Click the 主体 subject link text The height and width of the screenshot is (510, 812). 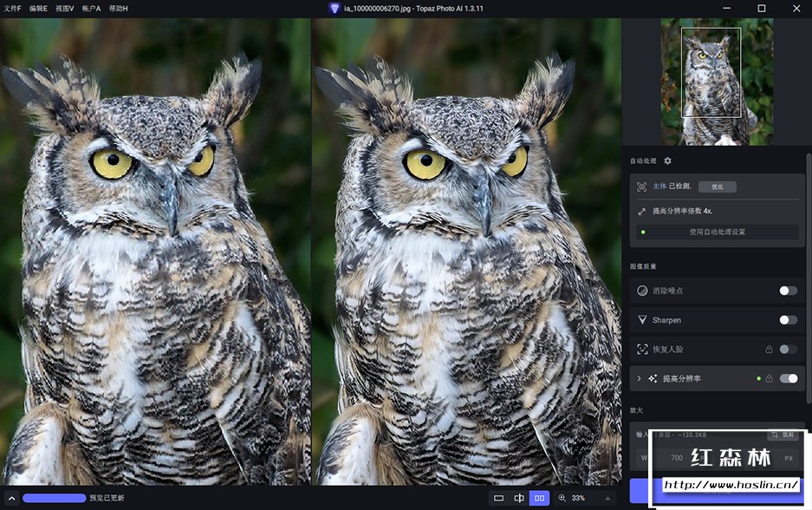coord(659,186)
